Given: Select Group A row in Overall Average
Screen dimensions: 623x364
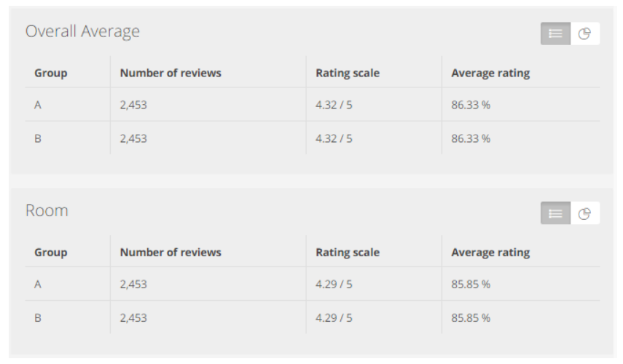Looking at the screenshot, I should 313,105.
